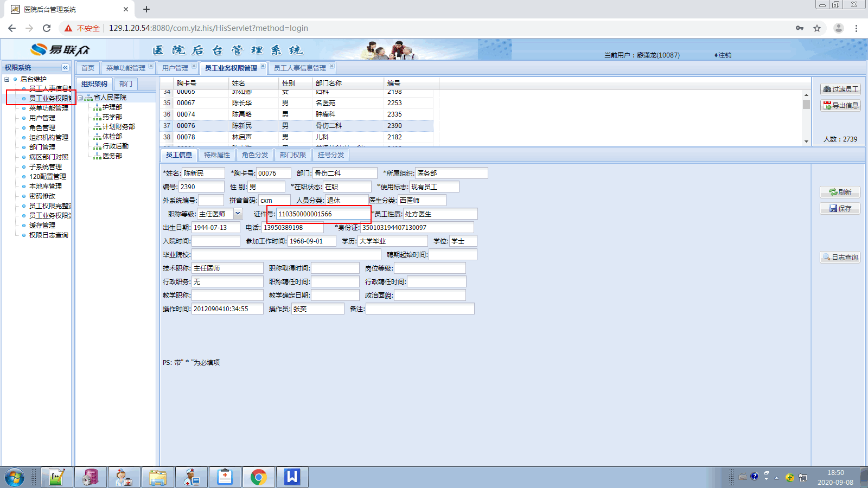
Task: Open Chrome profile avatar
Action: pyautogui.click(x=839, y=28)
